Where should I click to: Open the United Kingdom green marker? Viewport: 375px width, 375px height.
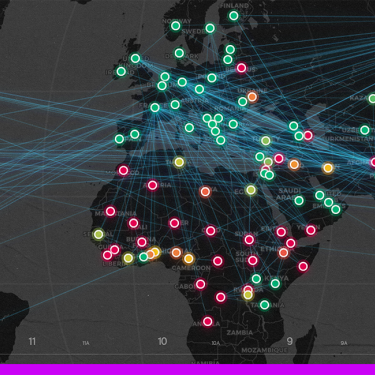pos(135,59)
